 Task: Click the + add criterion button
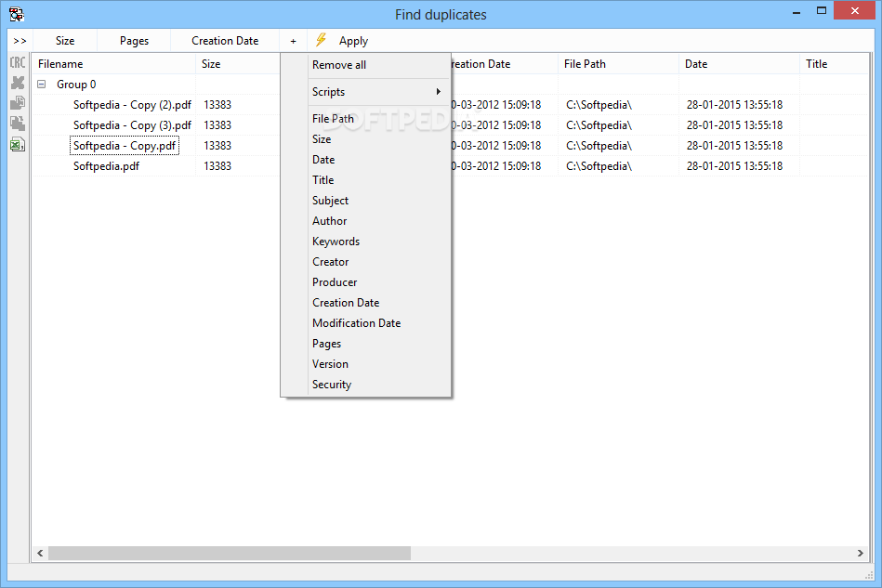[x=293, y=41]
